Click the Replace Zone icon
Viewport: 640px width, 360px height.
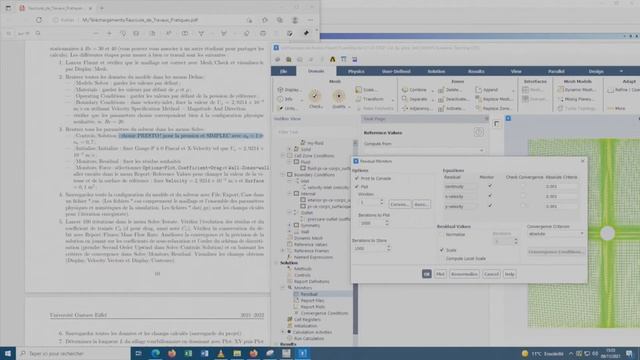(x=478, y=109)
